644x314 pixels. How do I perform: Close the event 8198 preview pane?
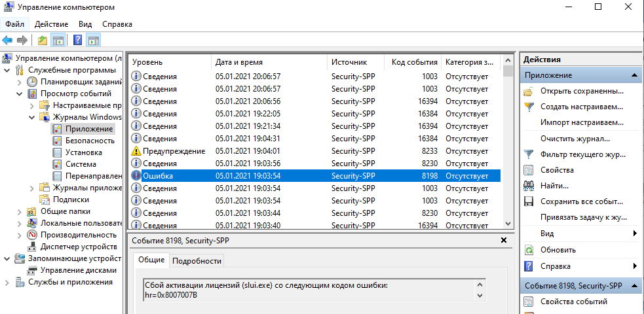pyautogui.click(x=504, y=241)
